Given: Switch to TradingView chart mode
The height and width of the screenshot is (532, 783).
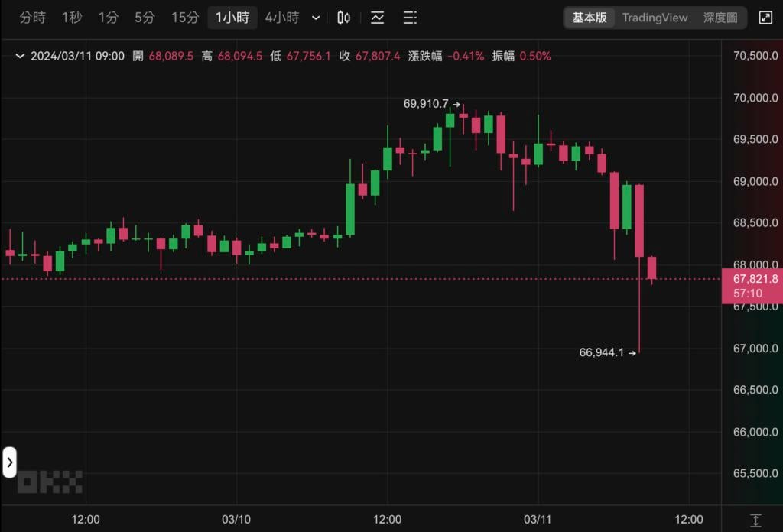Looking at the screenshot, I should 655,18.
